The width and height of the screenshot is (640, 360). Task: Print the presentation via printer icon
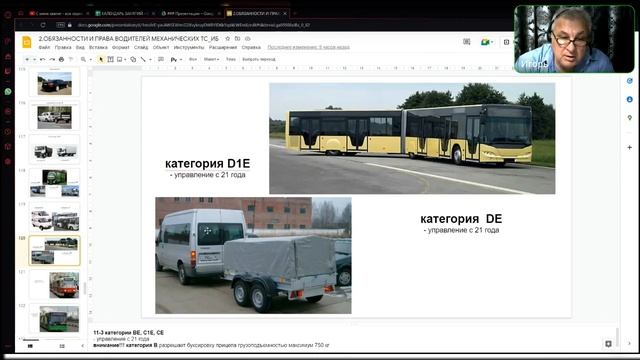coord(61,60)
